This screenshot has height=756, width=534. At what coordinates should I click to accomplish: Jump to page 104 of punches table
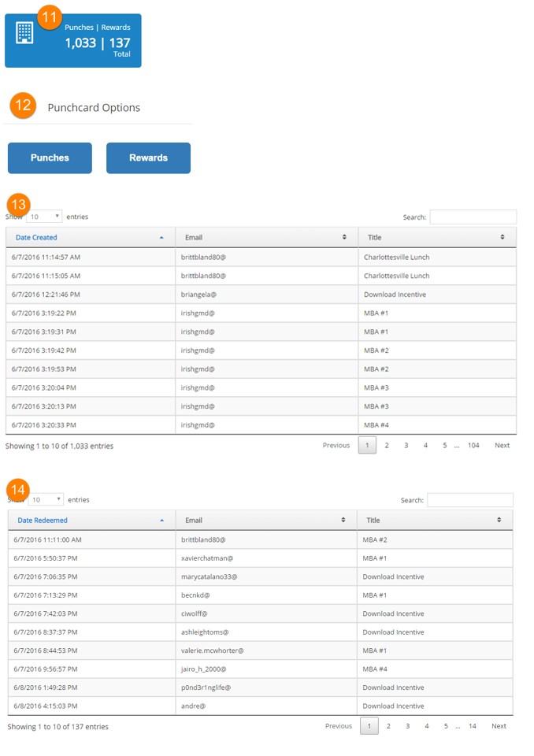[473, 445]
